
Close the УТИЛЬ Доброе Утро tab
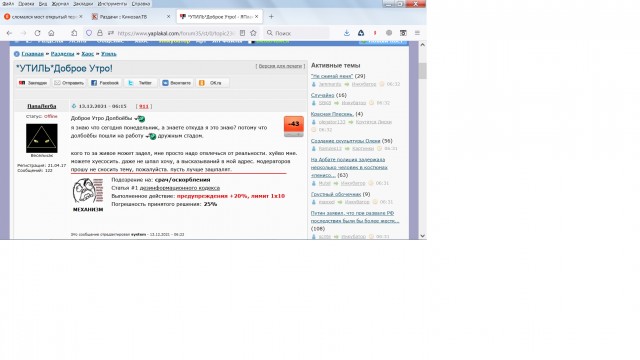[256, 17]
